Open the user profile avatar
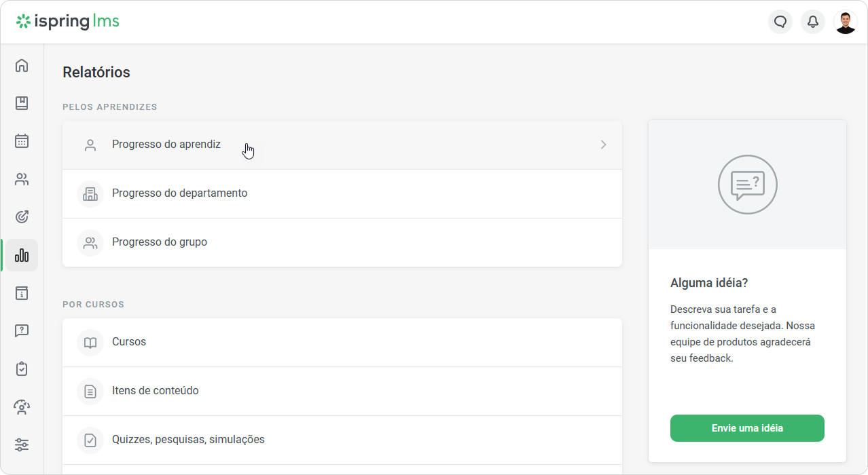Image resolution: width=868 pixels, height=475 pixels. [x=846, y=22]
